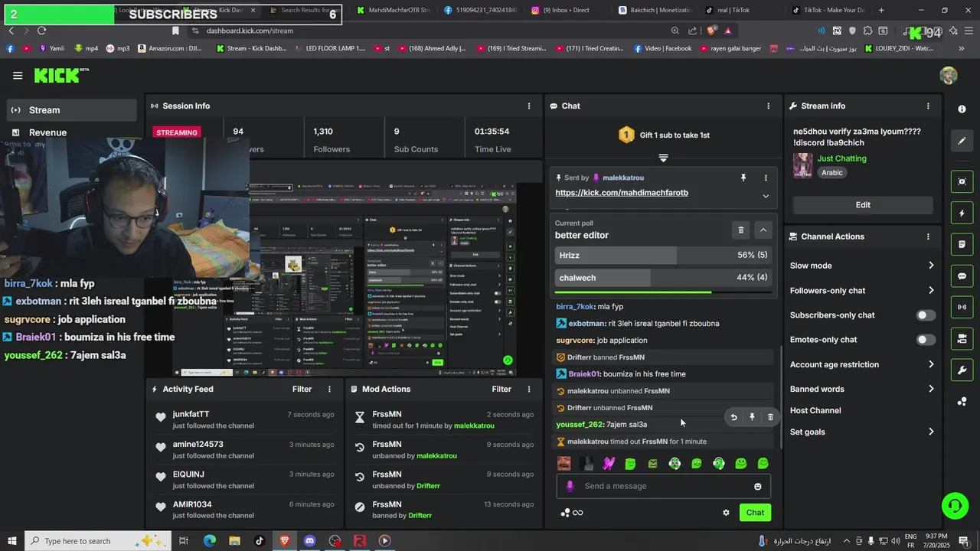Click Host Channel action

(x=815, y=411)
